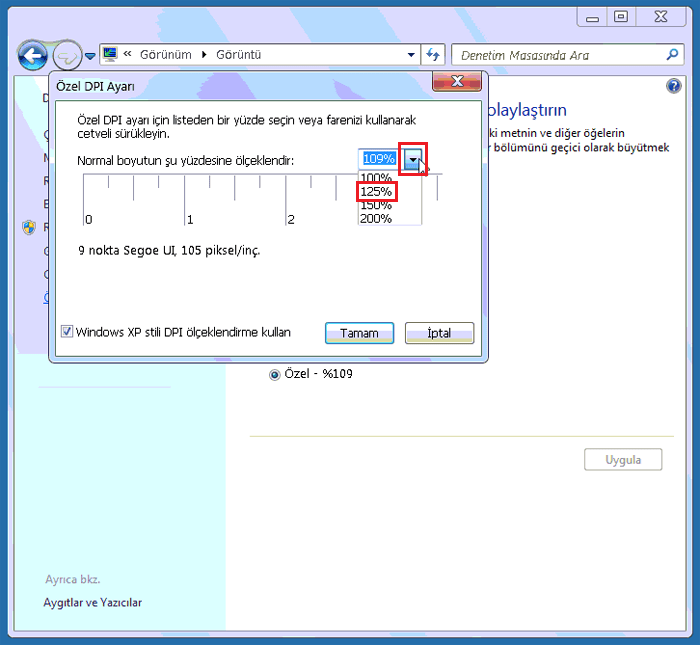Image resolution: width=700 pixels, height=645 pixels.
Task: Close the Özel DPI Ayarı dialog
Action: click(x=457, y=81)
